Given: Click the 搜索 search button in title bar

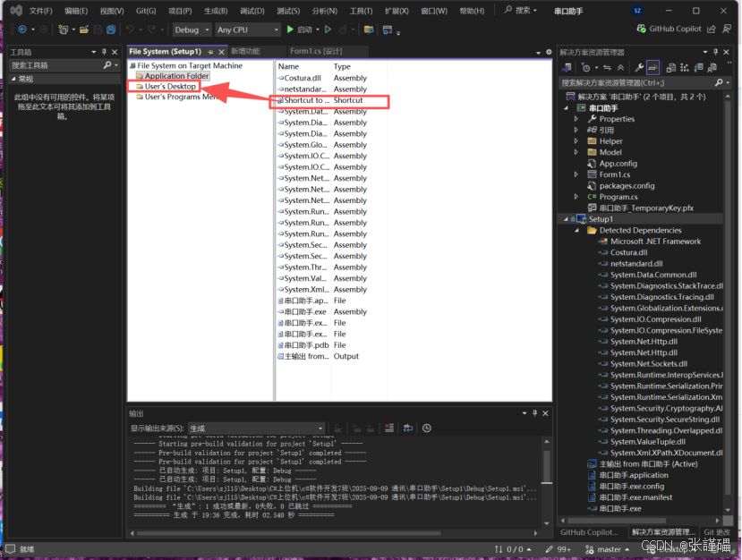Looking at the screenshot, I should coord(520,10).
